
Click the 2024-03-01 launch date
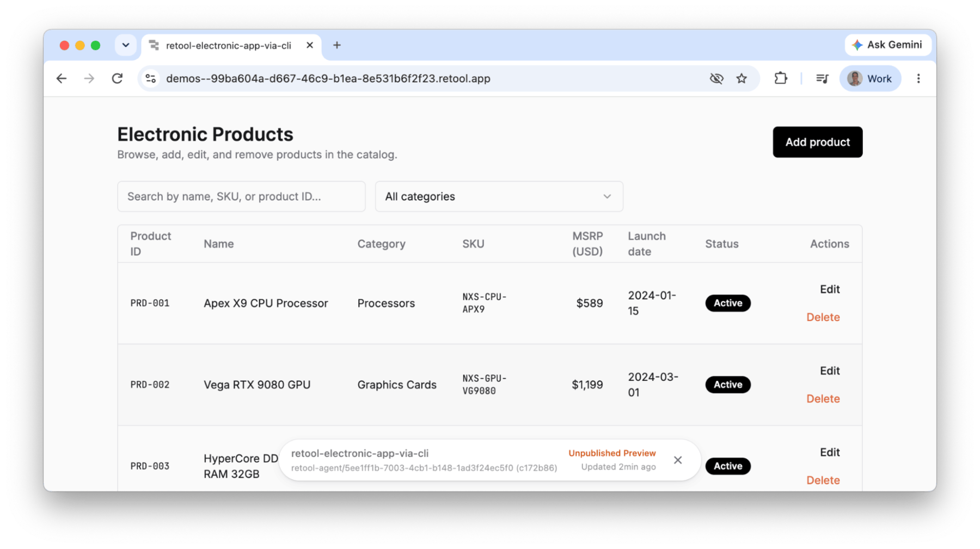tap(653, 385)
